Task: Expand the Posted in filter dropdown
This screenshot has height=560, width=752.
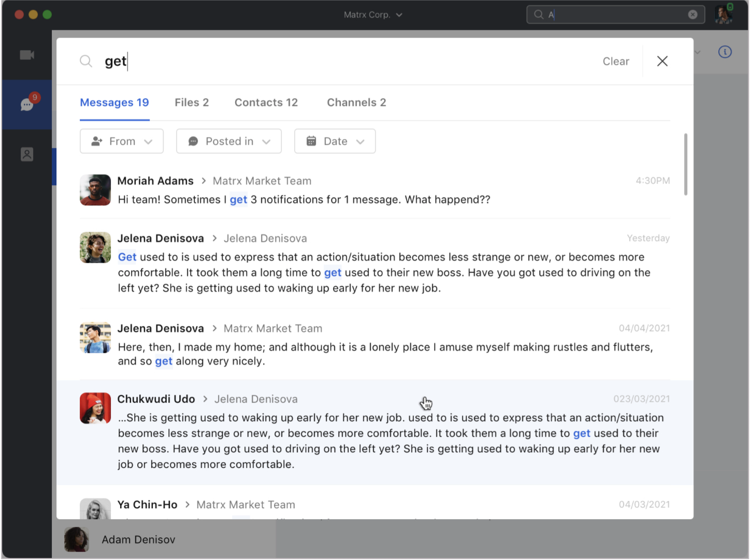Action: tap(229, 141)
